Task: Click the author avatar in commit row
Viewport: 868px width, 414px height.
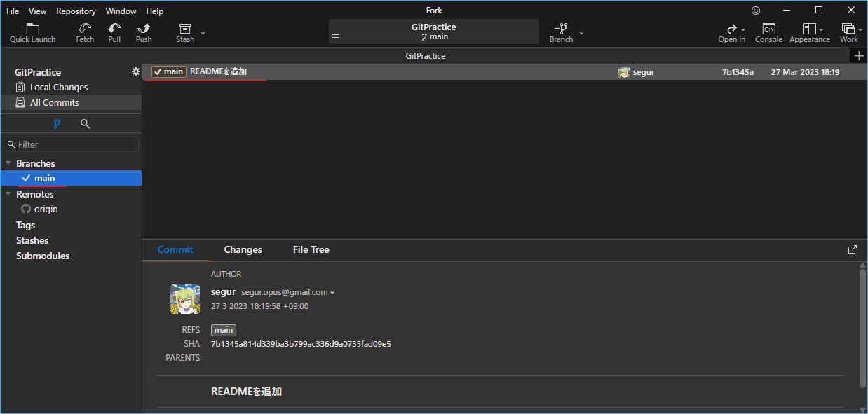Action: [x=624, y=72]
